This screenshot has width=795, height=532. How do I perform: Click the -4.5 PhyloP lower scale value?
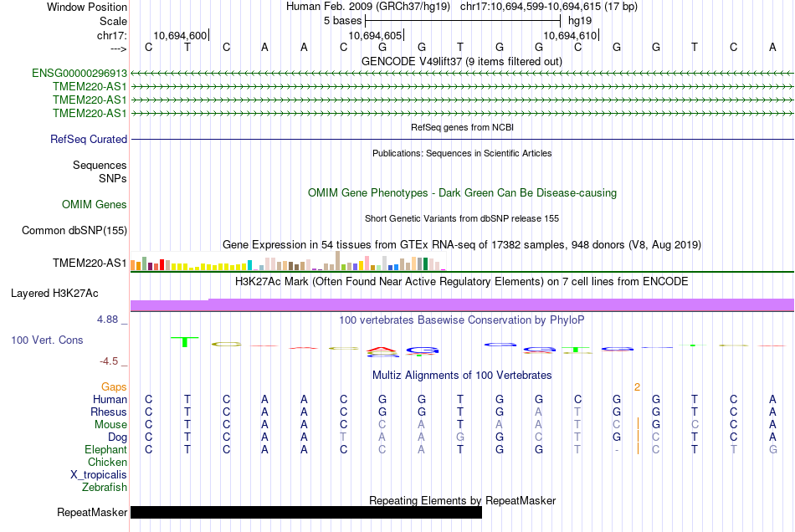109,361
